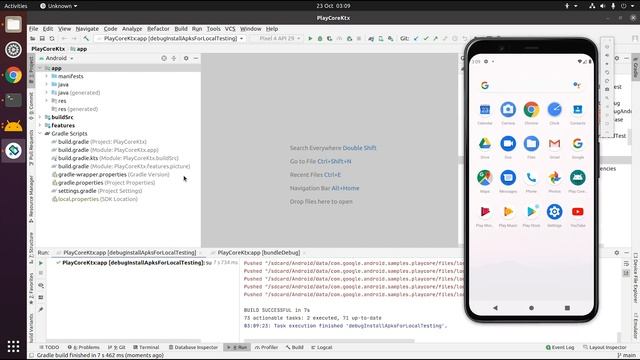The width and height of the screenshot is (640, 360).
Task: Open Camera app in the emulator
Action: point(508,109)
